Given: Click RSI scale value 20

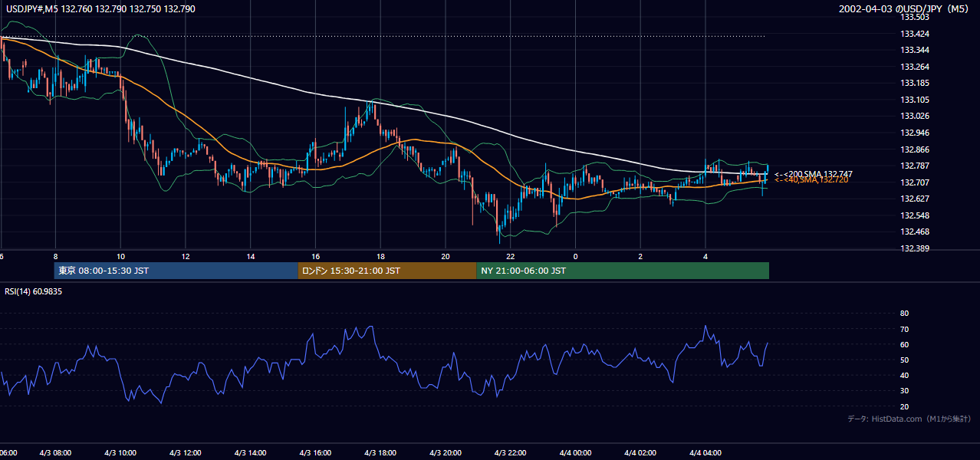Looking at the screenshot, I should (x=904, y=406).
